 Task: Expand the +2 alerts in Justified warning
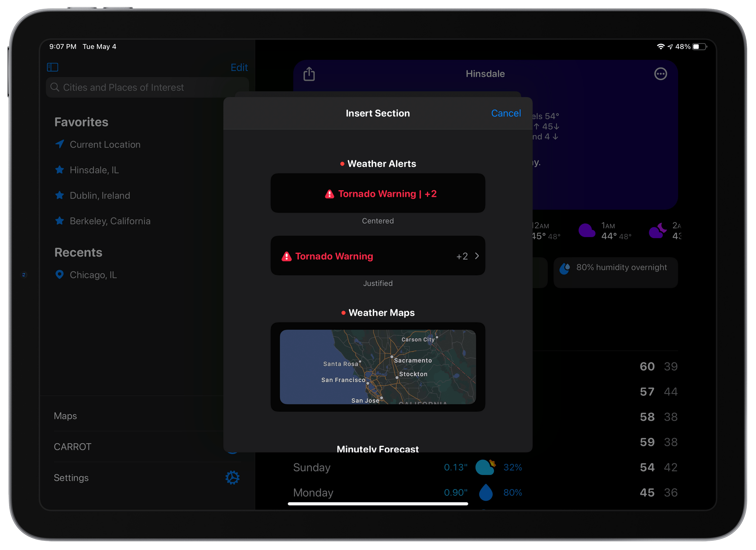(470, 256)
